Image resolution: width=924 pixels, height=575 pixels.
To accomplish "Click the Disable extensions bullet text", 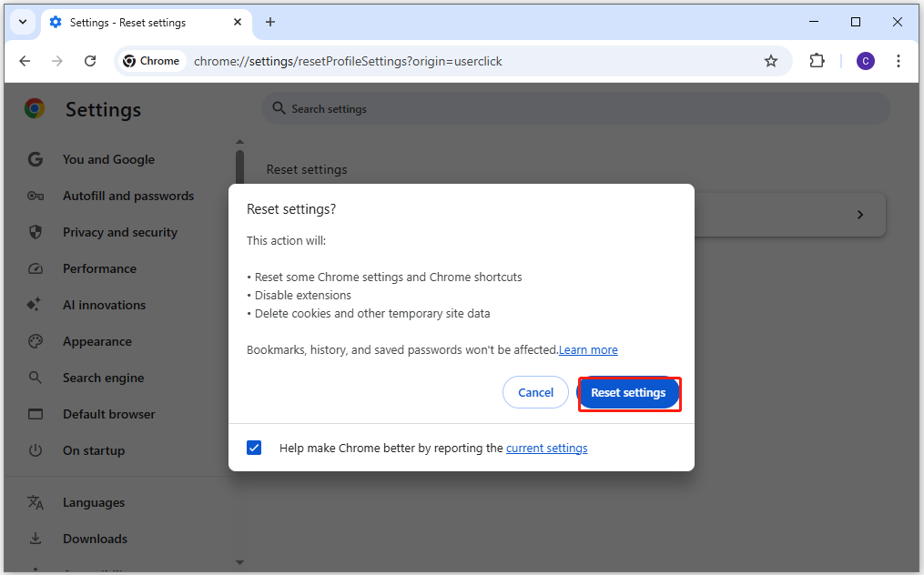I will point(303,295).
